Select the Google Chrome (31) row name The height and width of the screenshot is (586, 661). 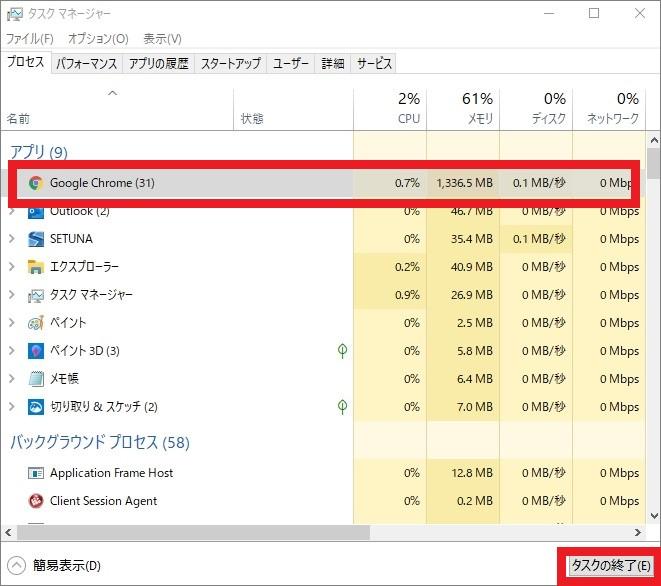point(102,183)
